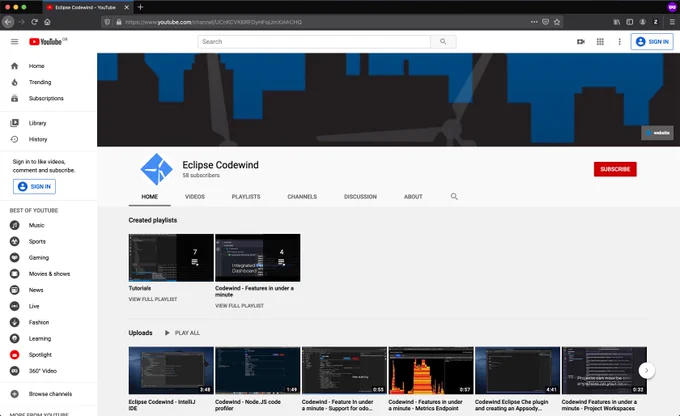Viewport: 680px width, 416px height.
Task: Open the News channel icon
Action: coord(15,290)
